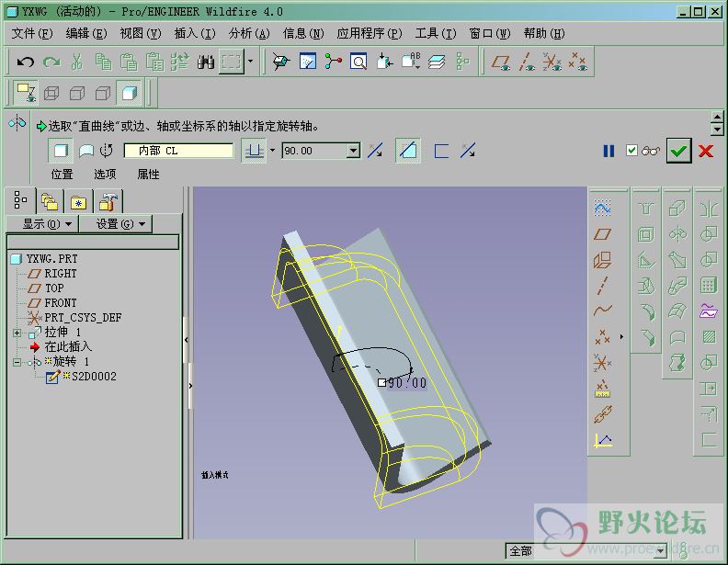Click the Undo arrow icon
The width and height of the screenshot is (728, 565).
coord(26,62)
